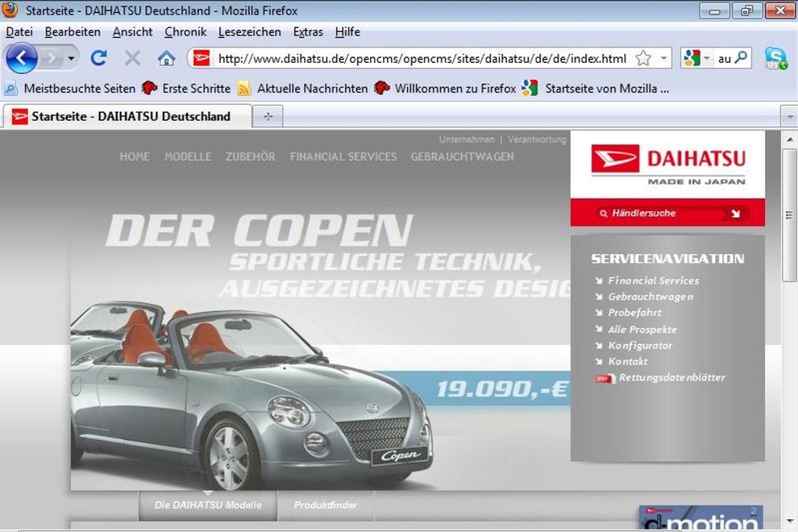Click the ZUBEHÖR navigation link
The image size is (798, 532).
click(x=251, y=157)
